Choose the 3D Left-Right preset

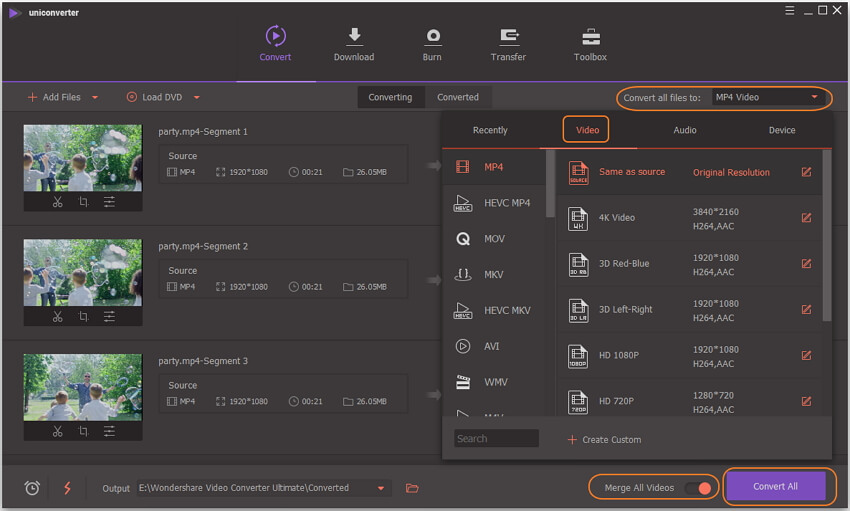pyautogui.click(x=690, y=309)
